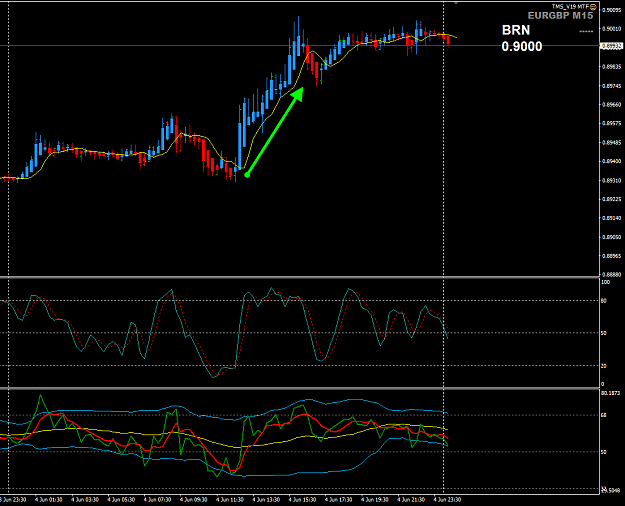The width and height of the screenshot is (625, 506).
Task: Click the EURGBP M15 chart label
Action: tap(560, 16)
